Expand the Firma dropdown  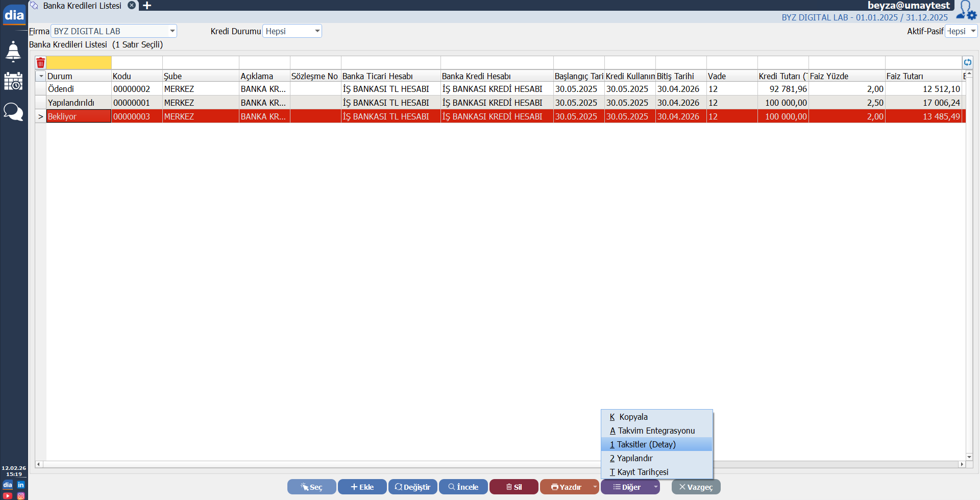(x=172, y=31)
